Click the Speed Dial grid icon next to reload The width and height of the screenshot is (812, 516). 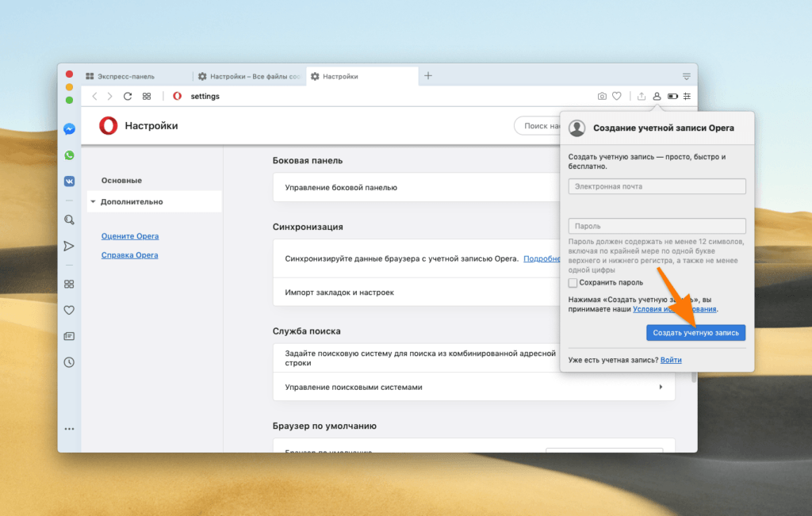pyautogui.click(x=147, y=96)
